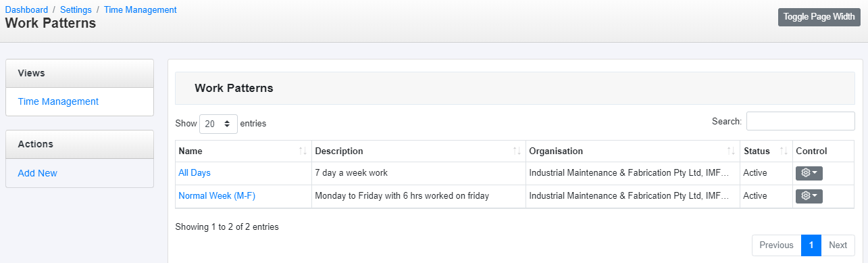Click '7 day a week work' description cell

pyautogui.click(x=419, y=173)
